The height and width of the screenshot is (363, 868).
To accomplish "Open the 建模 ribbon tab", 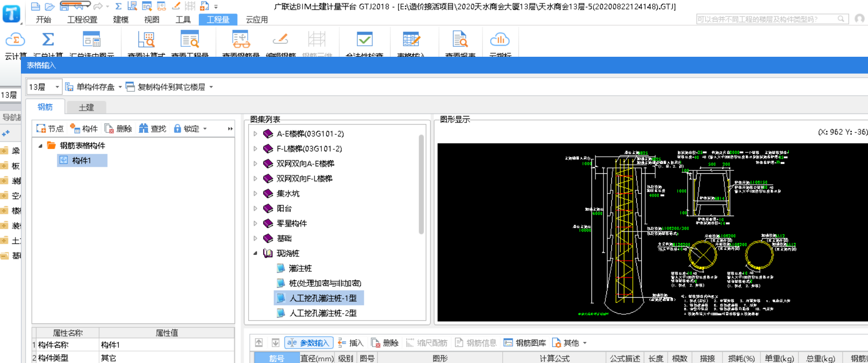I will 121,19.
